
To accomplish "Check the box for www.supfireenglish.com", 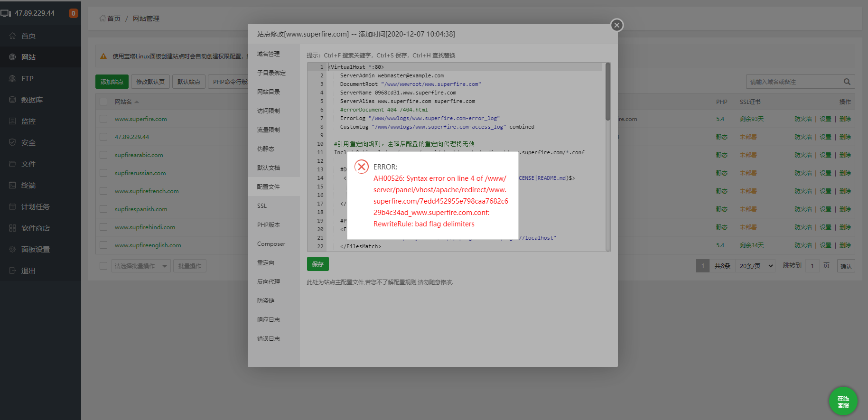I will pos(103,245).
